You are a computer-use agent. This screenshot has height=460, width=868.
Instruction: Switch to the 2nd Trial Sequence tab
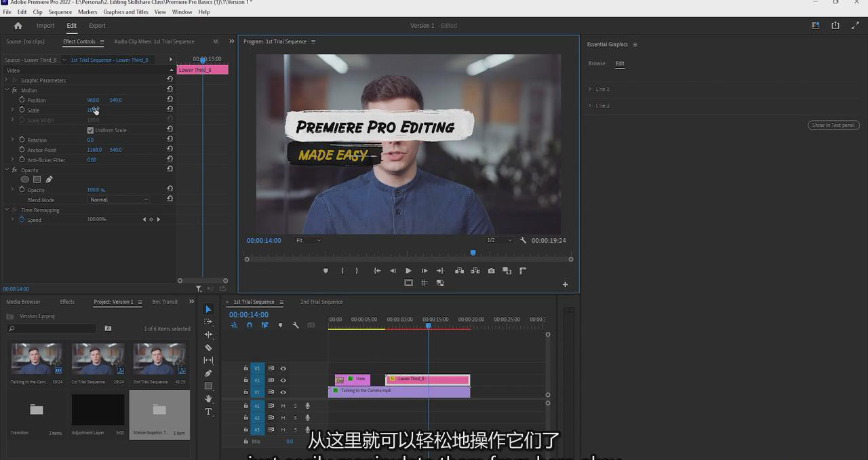point(321,302)
